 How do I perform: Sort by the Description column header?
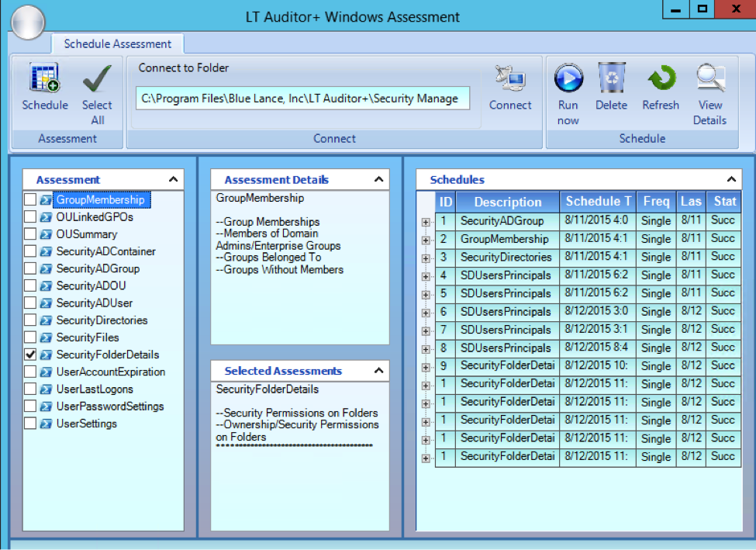pyautogui.click(x=507, y=202)
